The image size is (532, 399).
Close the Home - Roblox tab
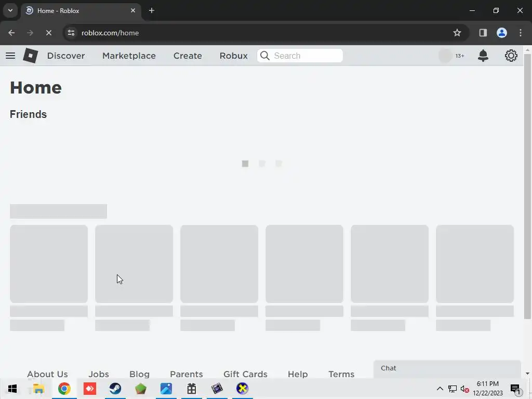pos(133,10)
